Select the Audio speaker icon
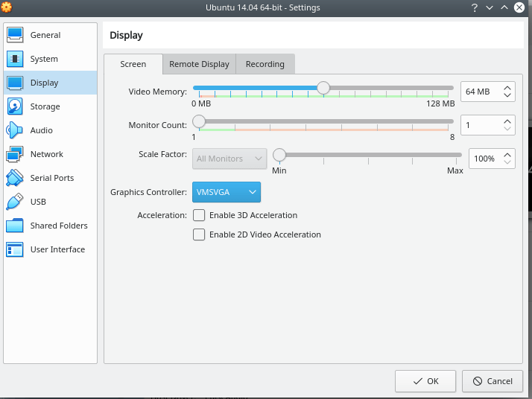Screen dimensions: 532x399 tap(16, 130)
